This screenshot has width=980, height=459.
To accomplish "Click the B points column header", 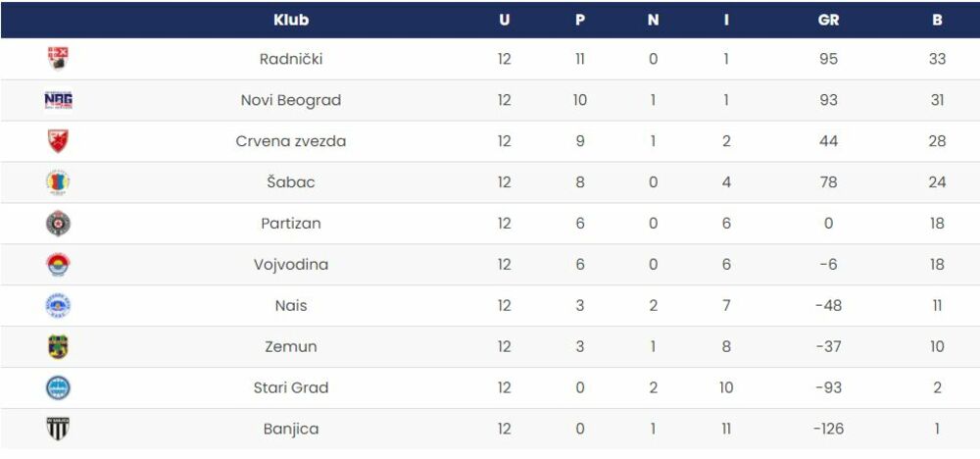I will pos(937,20).
